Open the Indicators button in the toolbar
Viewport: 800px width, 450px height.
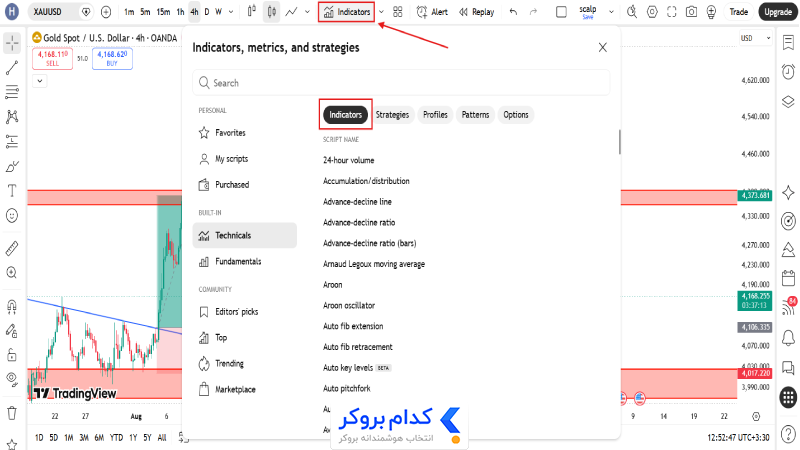(346, 12)
